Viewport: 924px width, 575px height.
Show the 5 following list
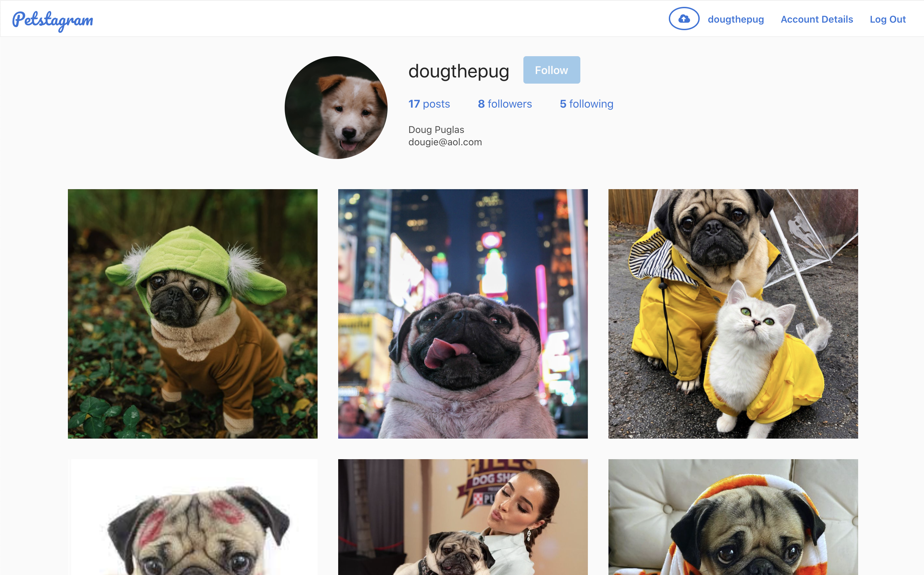tap(587, 104)
